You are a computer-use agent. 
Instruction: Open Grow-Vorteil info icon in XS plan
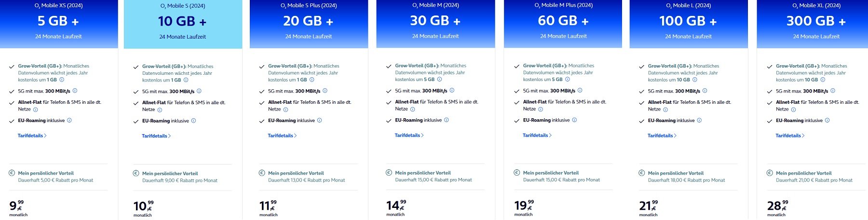click(62, 80)
